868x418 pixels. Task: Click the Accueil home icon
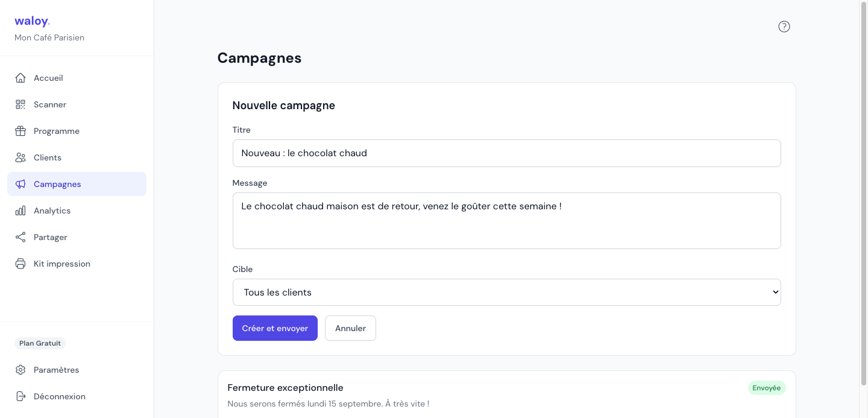(x=20, y=78)
